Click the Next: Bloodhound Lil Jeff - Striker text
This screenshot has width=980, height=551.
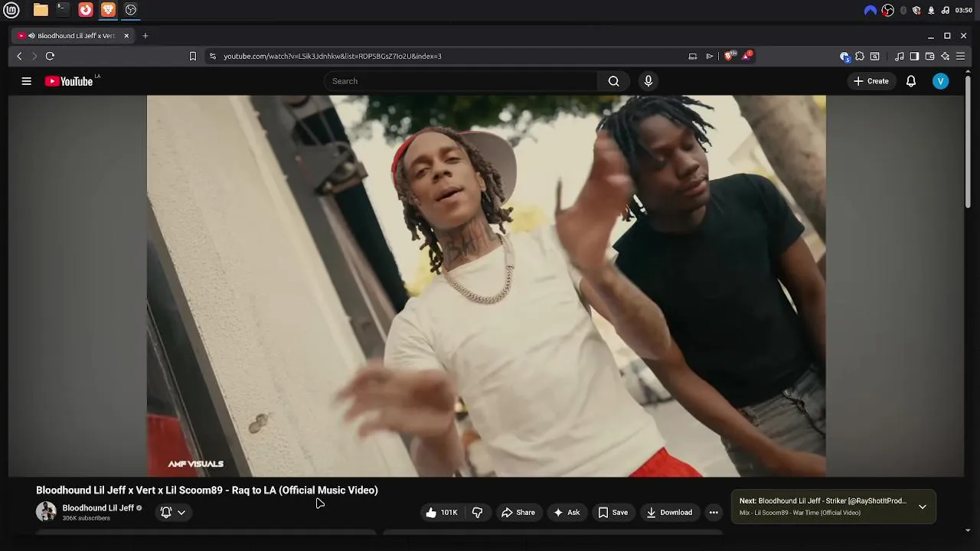(x=823, y=501)
